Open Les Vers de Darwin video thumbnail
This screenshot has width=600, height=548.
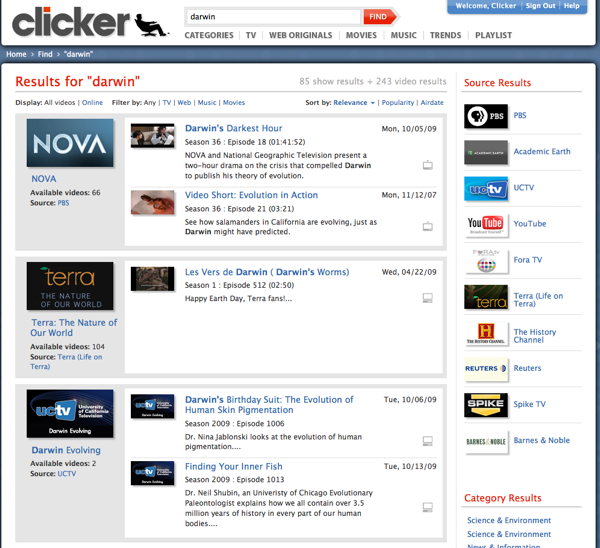pos(152,279)
